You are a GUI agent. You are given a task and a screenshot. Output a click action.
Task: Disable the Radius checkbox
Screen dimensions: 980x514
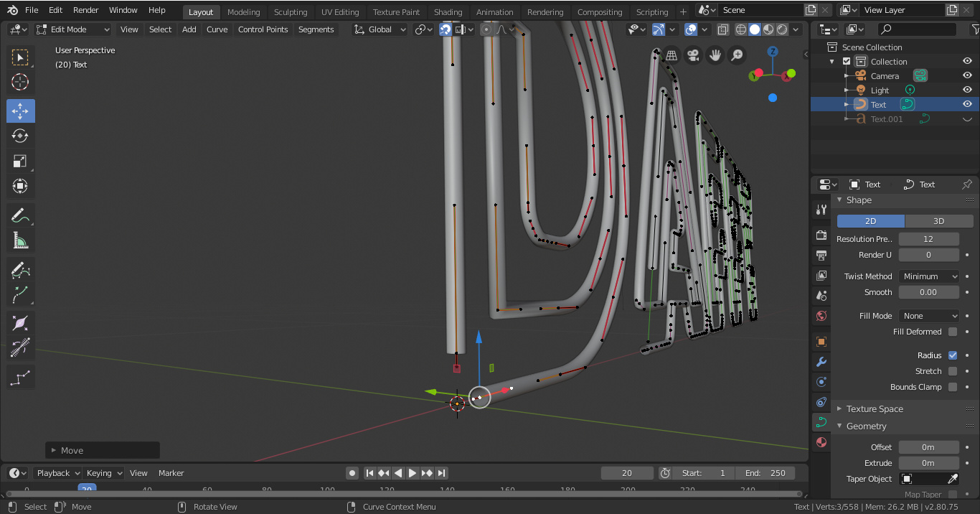click(x=953, y=355)
